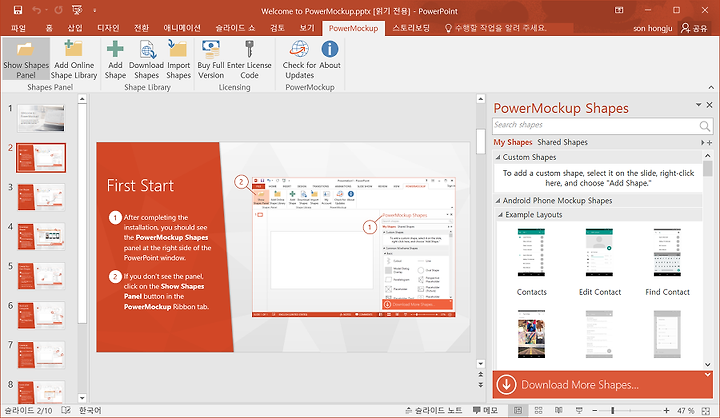Open the Customize Quick Access Toolbar dropdown
Viewport: 720px width, 418px height.
point(95,10)
